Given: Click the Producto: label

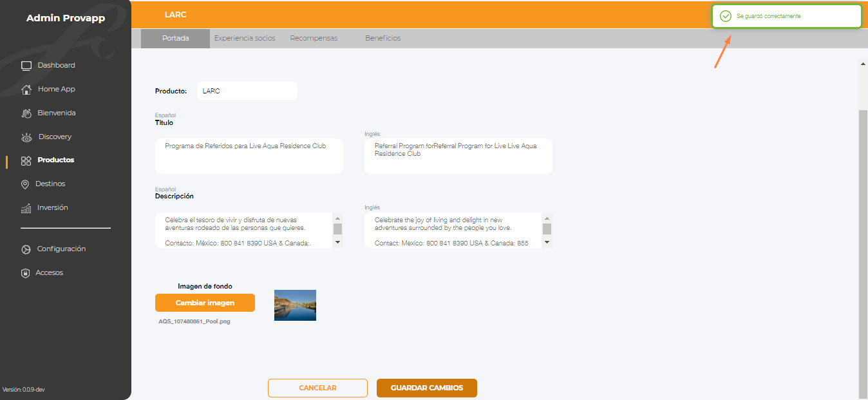Looking at the screenshot, I should [x=171, y=91].
